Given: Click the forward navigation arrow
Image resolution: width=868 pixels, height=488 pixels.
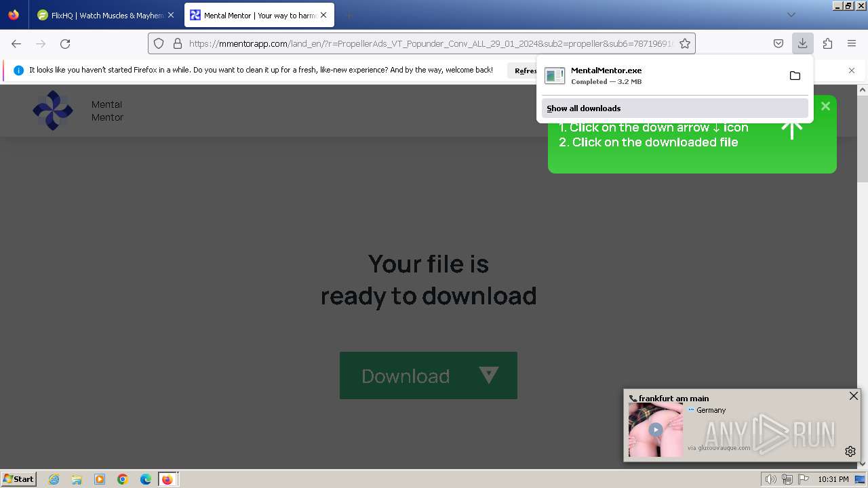Looking at the screenshot, I should [x=41, y=43].
